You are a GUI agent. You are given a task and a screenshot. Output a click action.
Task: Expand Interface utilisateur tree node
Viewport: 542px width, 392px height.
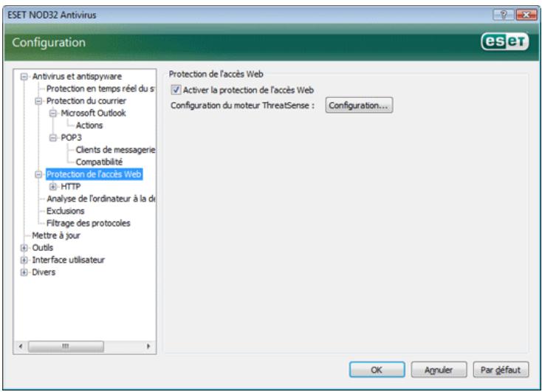point(24,260)
